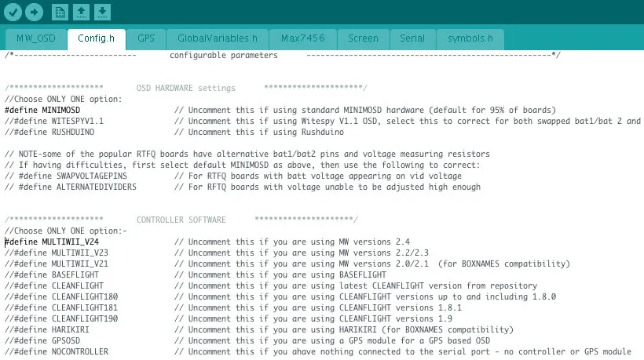The width and height of the screenshot is (644, 360).
Task: Go to the GlobalVariables.h tab
Action: coord(217,38)
